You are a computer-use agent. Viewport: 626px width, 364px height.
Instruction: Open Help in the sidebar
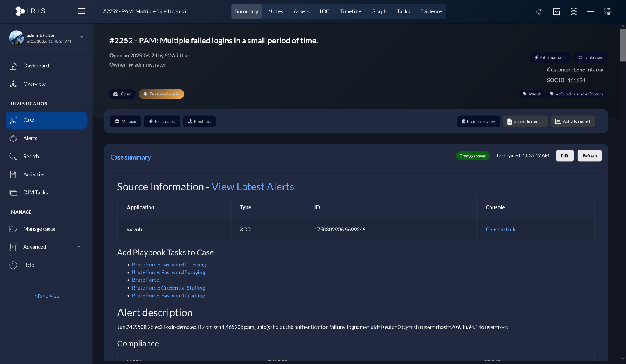(x=46, y=265)
